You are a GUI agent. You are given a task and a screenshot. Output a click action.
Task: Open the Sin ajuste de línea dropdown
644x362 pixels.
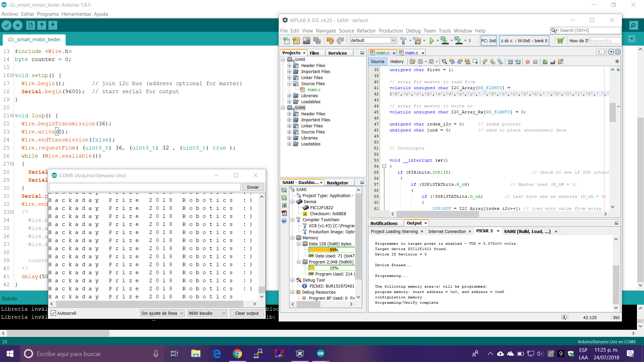click(162, 313)
